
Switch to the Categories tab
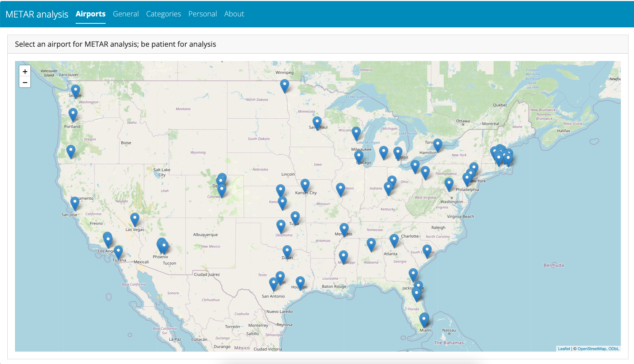[x=163, y=14]
